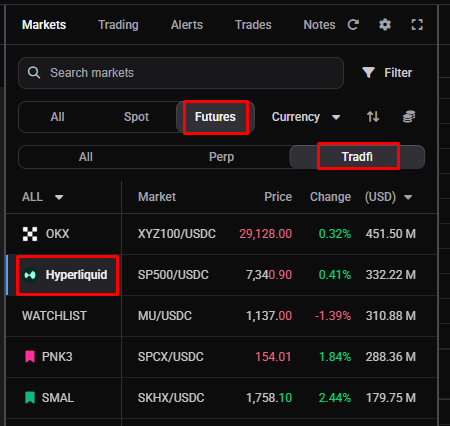The width and height of the screenshot is (450, 426).
Task: Select the Hyperliquid exchange entry
Action: click(64, 275)
